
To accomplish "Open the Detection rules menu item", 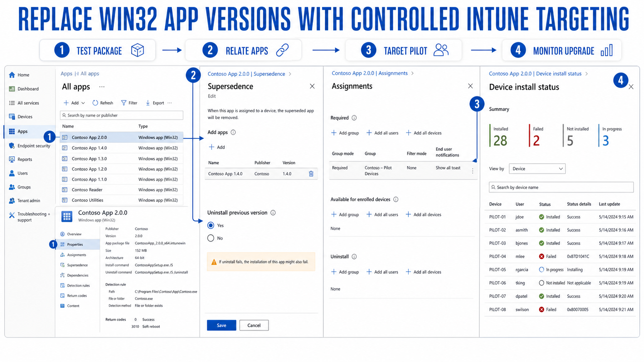I will click(x=75, y=285).
